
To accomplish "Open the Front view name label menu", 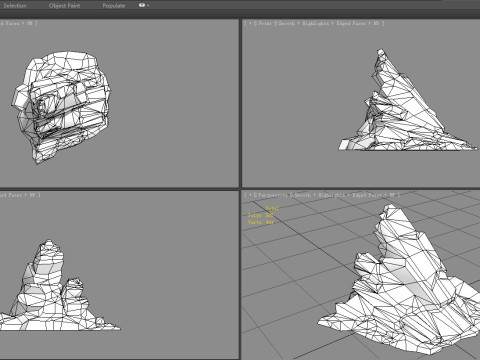I will point(265,23).
